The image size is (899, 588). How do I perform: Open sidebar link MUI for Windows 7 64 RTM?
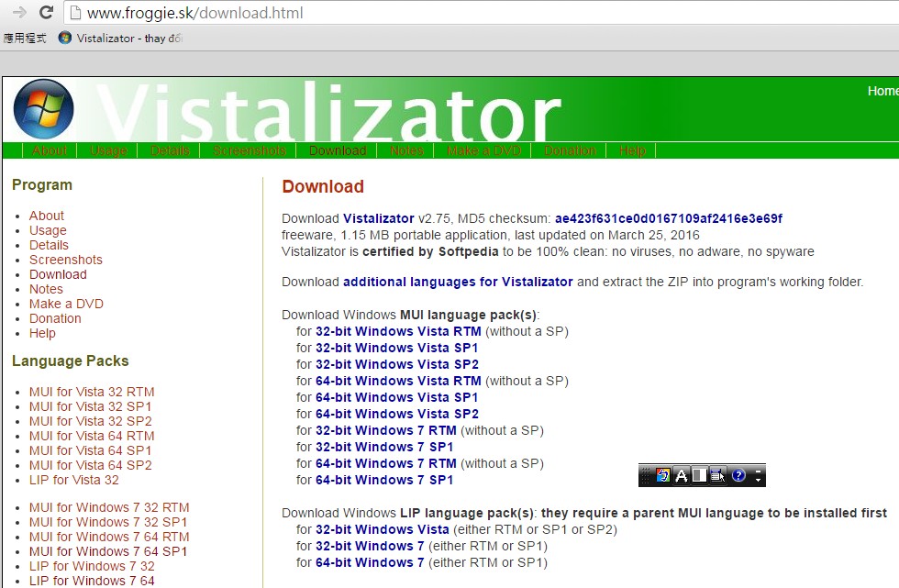point(109,537)
